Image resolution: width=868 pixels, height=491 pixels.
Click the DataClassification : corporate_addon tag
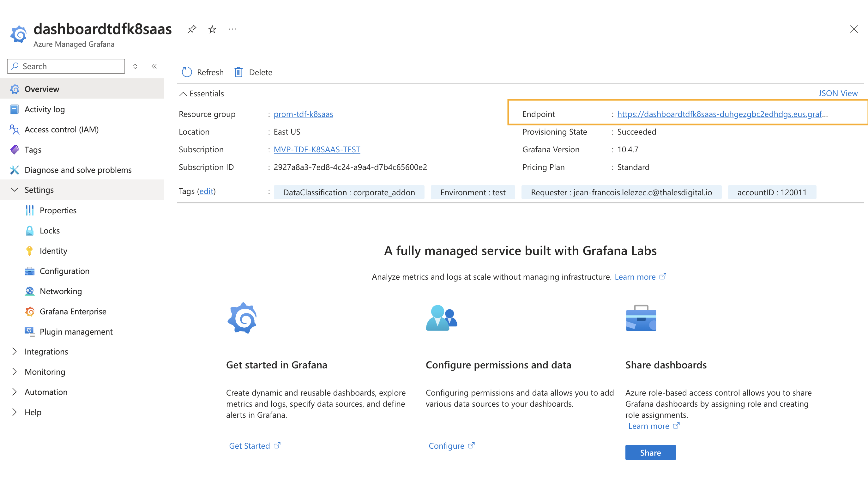(349, 192)
